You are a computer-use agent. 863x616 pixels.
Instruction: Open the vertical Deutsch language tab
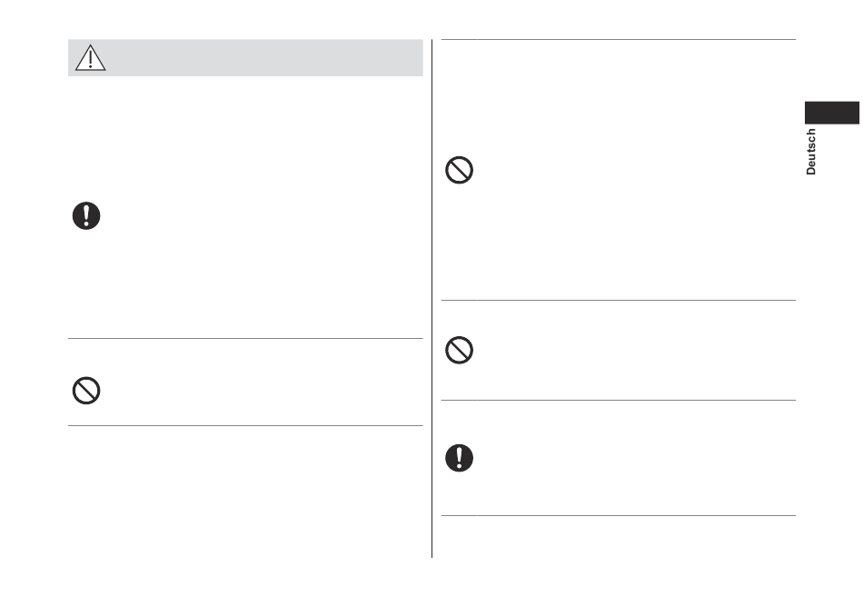pyautogui.click(x=810, y=152)
